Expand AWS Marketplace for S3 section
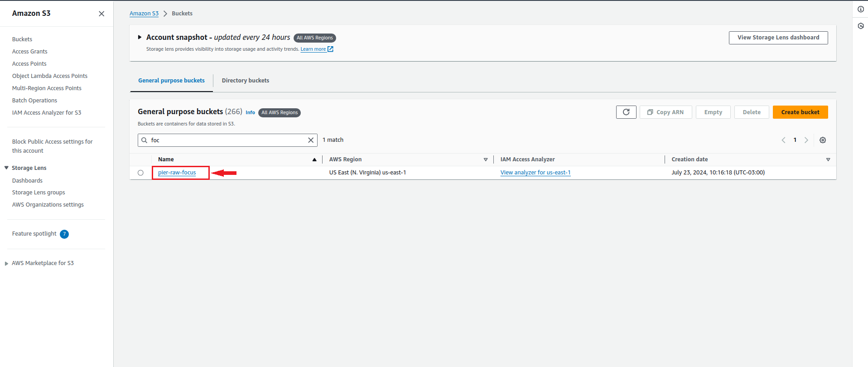Screen dimensions: 868x367 (x=6, y=263)
